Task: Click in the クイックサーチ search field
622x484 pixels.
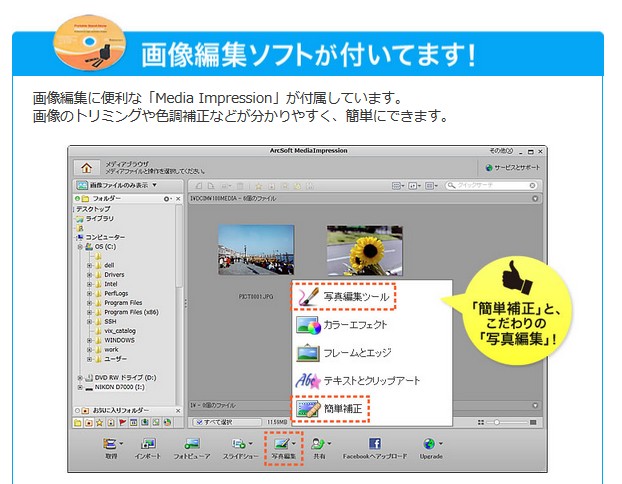Action: click(492, 185)
